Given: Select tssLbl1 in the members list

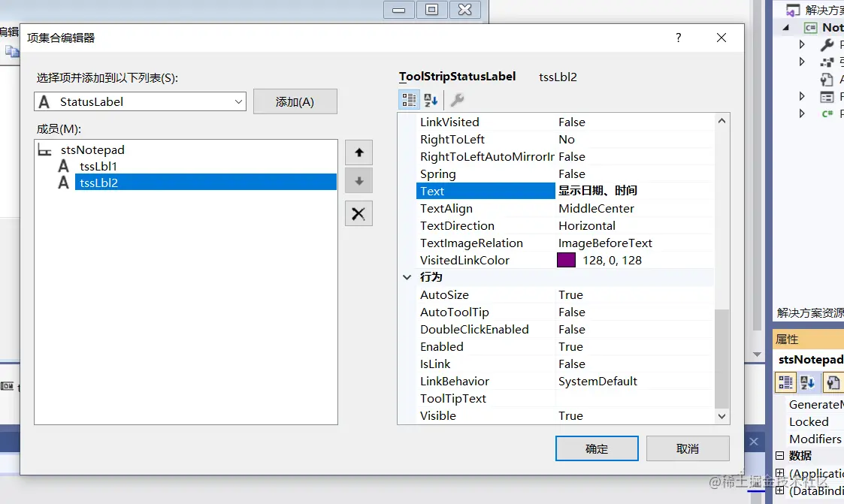Looking at the screenshot, I should pos(98,166).
